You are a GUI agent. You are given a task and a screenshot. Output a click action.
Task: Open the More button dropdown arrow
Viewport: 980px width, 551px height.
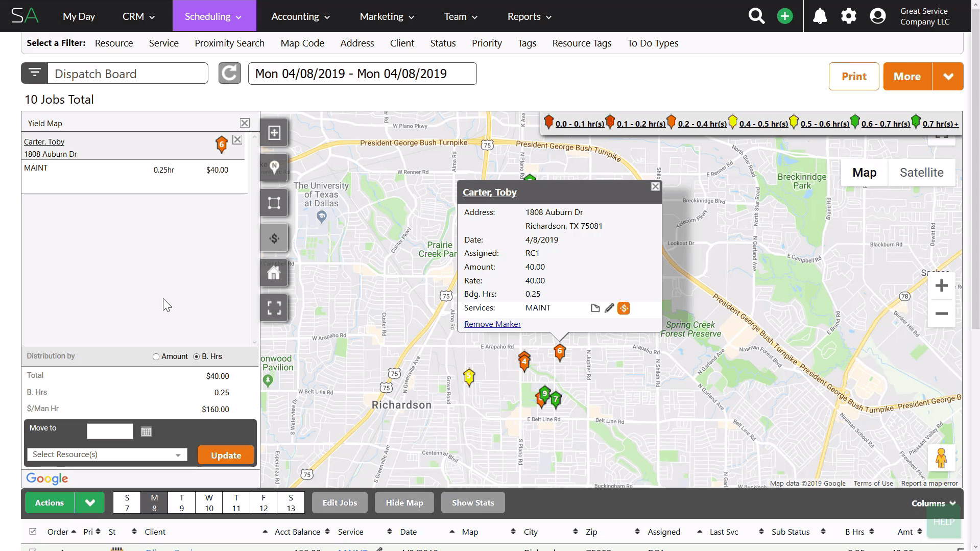[948, 77]
